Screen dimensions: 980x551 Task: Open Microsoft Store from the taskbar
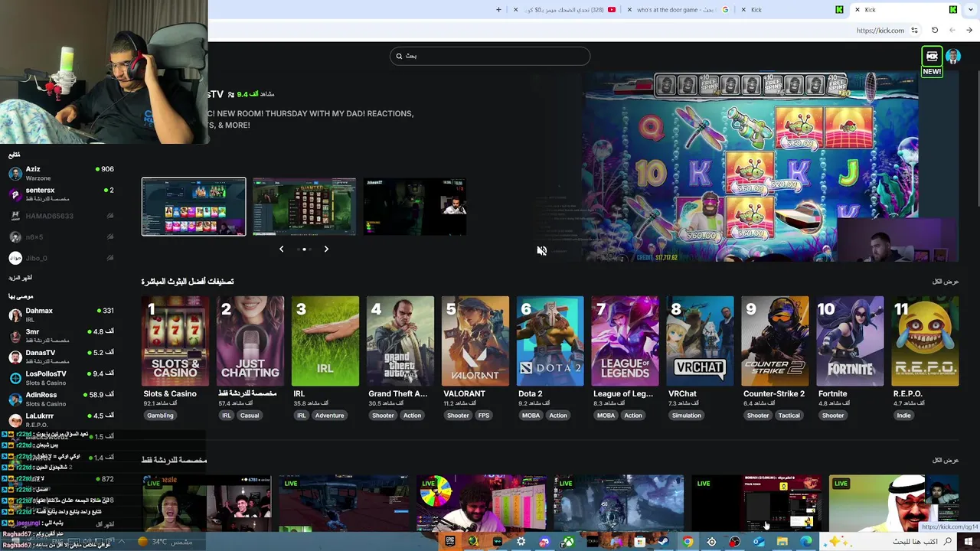click(x=639, y=542)
